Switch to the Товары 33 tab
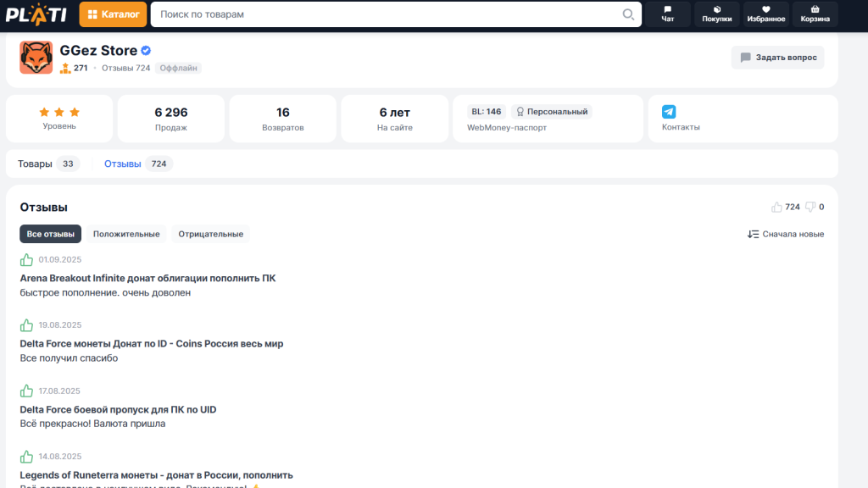 (48, 164)
